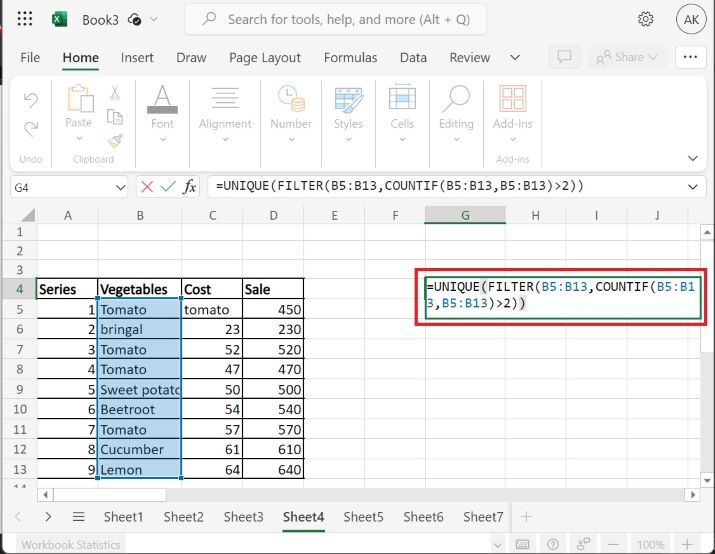Click the search tools and help box
The height and width of the screenshot is (554, 715).
click(x=336, y=19)
